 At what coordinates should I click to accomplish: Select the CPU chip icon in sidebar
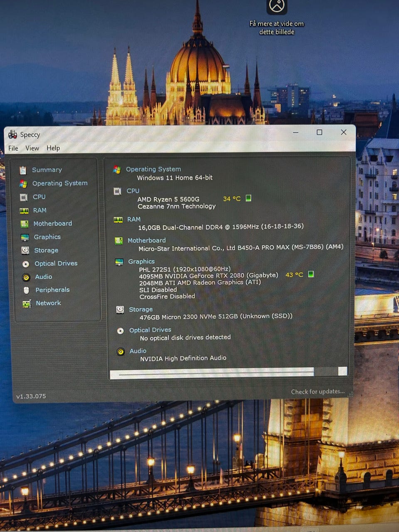(24, 197)
